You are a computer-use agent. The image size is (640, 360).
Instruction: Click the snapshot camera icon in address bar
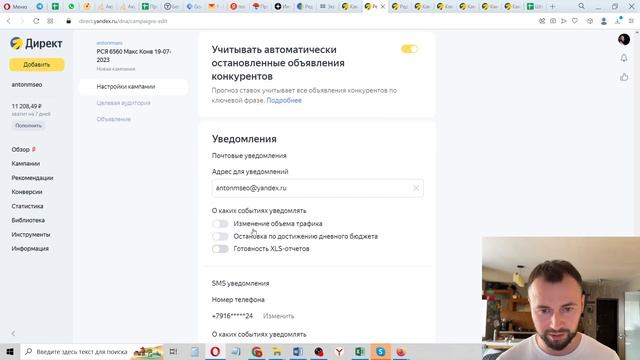point(553,21)
